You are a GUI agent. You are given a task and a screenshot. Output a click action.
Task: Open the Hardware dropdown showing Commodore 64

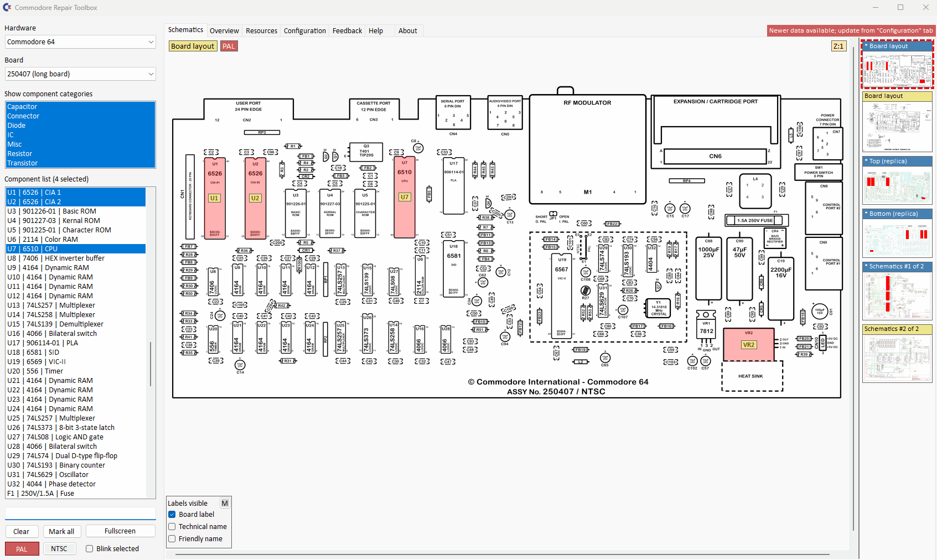click(x=80, y=42)
